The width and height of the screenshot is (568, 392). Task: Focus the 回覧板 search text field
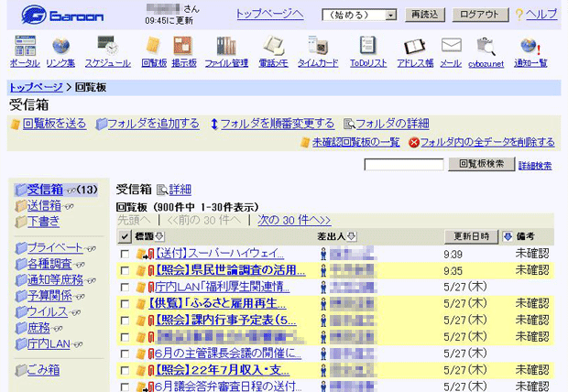(x=404, y=165)
